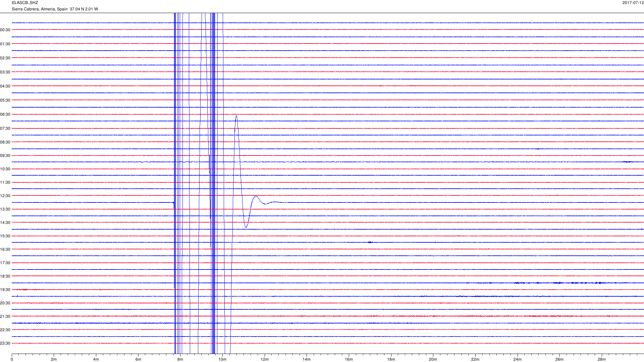The width and height of the screenshot is (644, 362).
Task: Click the 09:30 time label
Action: point(5,156)
